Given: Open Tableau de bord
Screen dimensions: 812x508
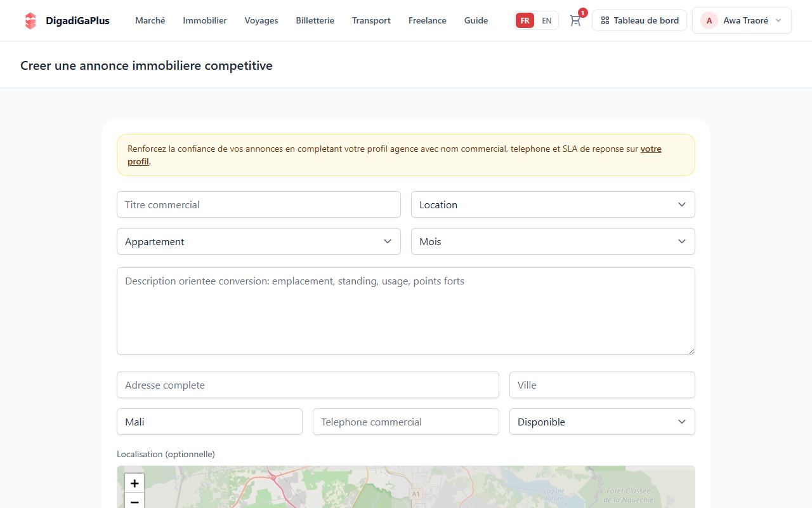Looking at the screenshot, I should [x=639, y=20].
